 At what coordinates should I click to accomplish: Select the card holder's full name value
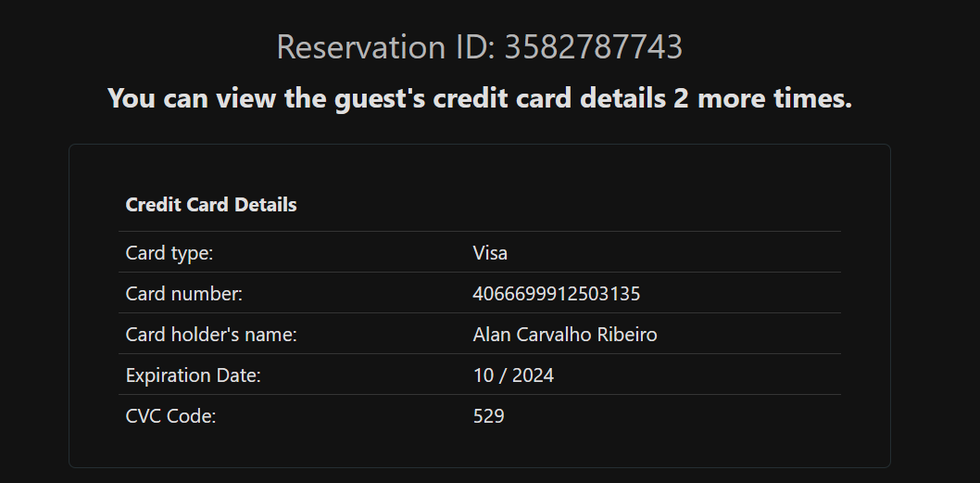coord(564,335)
